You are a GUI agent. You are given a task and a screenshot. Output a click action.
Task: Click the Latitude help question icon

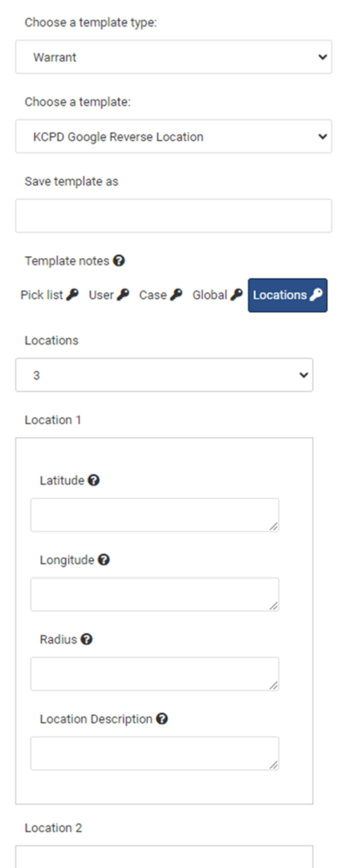point(94,480)
